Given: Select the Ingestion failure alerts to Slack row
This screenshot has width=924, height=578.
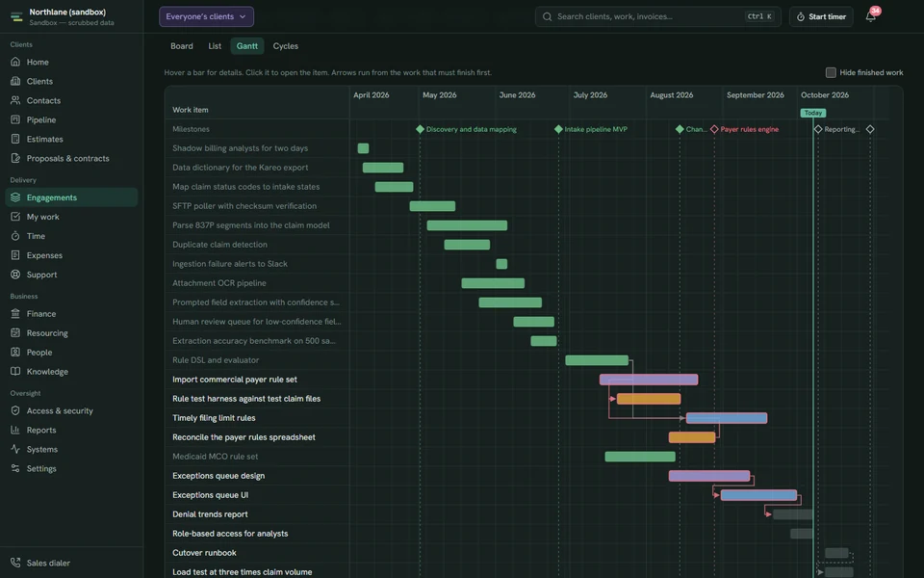Looking at the screenshot, I should [230, 264].
